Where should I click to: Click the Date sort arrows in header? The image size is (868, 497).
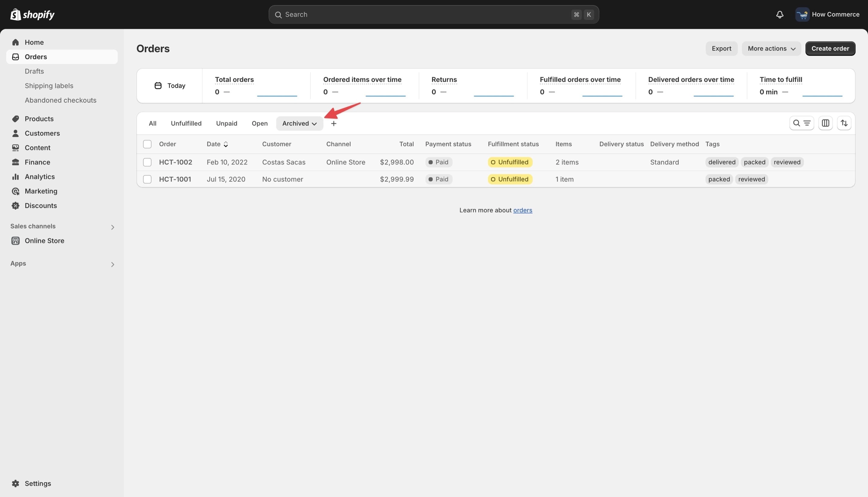226,144
